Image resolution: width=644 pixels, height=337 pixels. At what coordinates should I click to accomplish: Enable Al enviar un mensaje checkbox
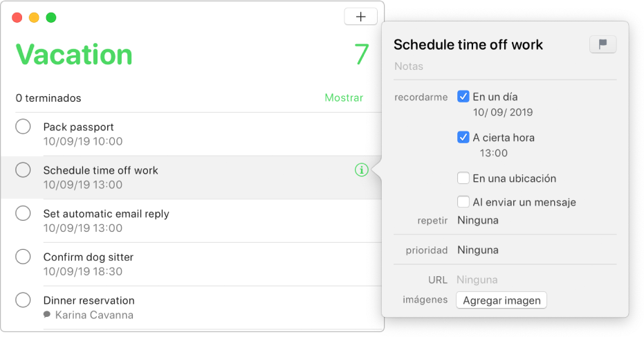coord(463,202)
